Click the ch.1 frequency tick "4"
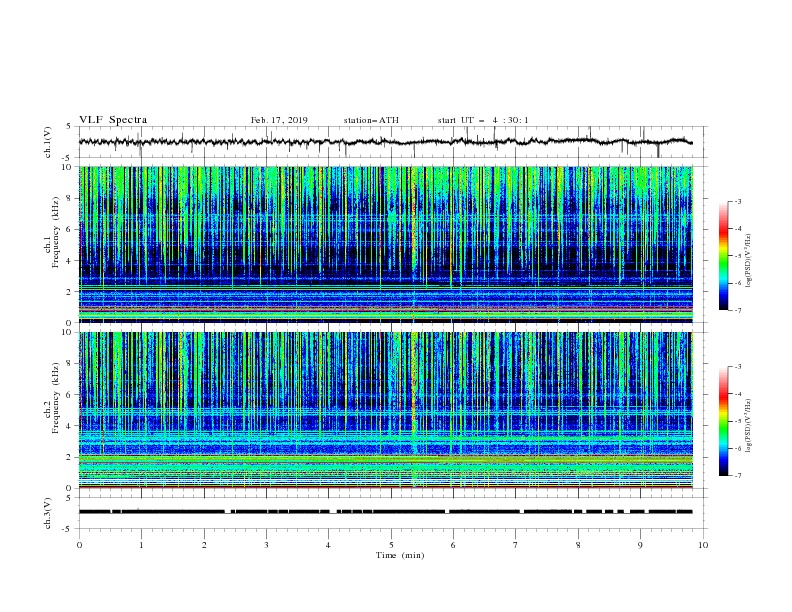The width and height of the screenshot is (792, 612). tap(71, 261)
